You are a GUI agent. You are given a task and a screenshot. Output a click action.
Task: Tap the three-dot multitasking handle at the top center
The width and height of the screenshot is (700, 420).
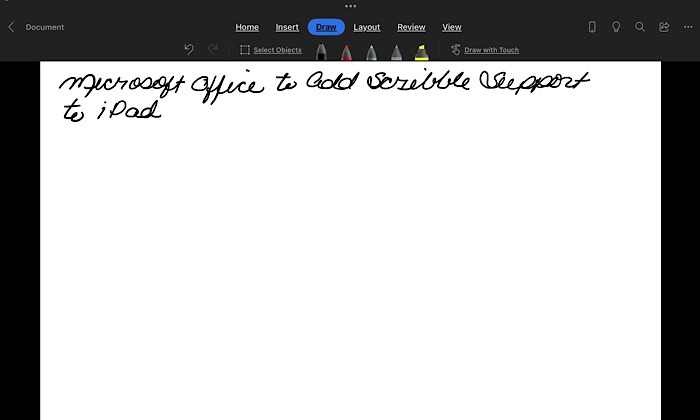pyautogui.click(x=350, y=6)
